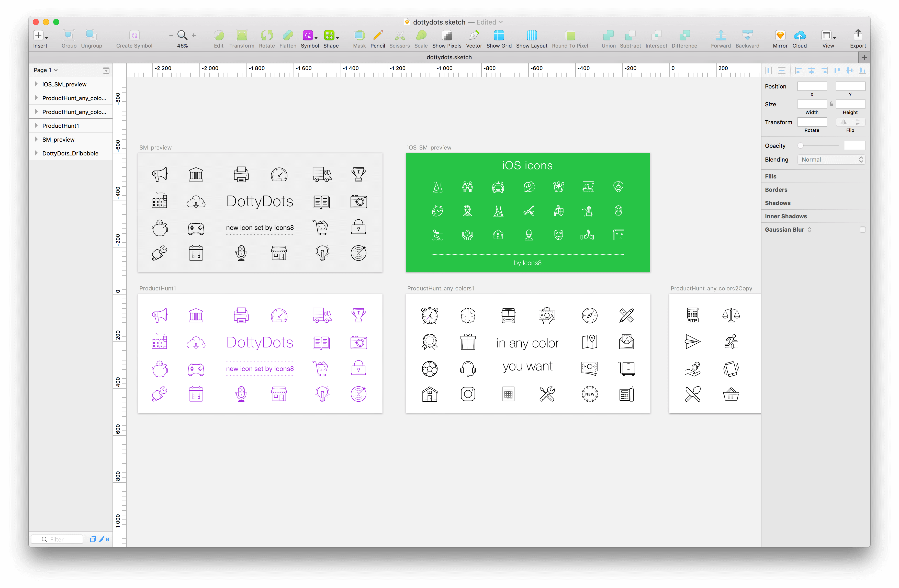899x588 pixels.
Task: Click the Vector pen tool
Action: (474, 36)
